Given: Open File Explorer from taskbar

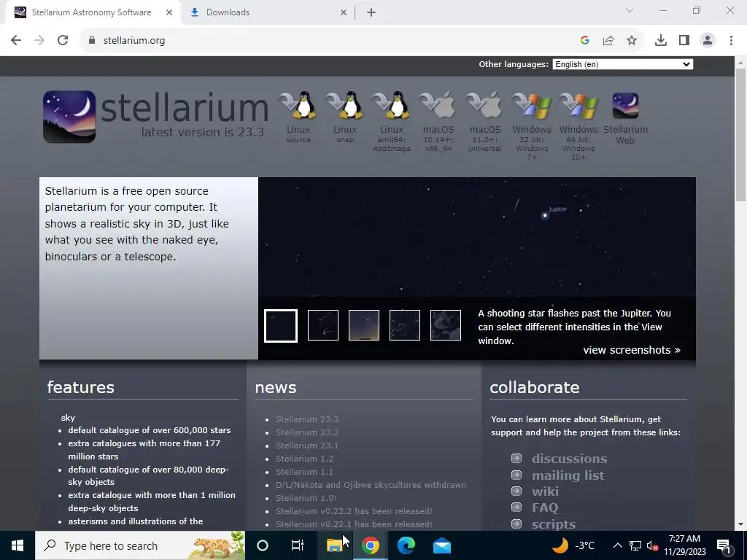Looking at the screenshot, I should tap(334, 545).
